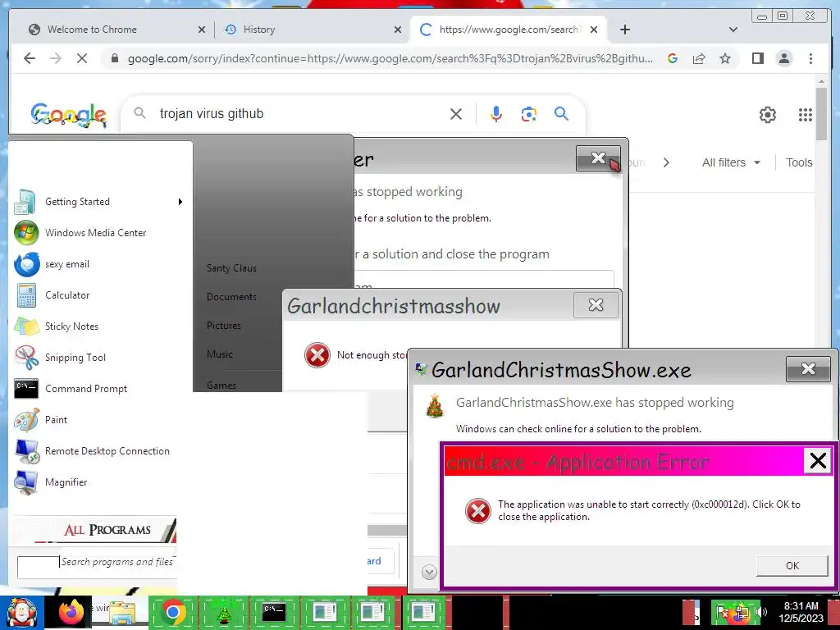
Task: Open Pictures library link
Action: pos(223,325)
